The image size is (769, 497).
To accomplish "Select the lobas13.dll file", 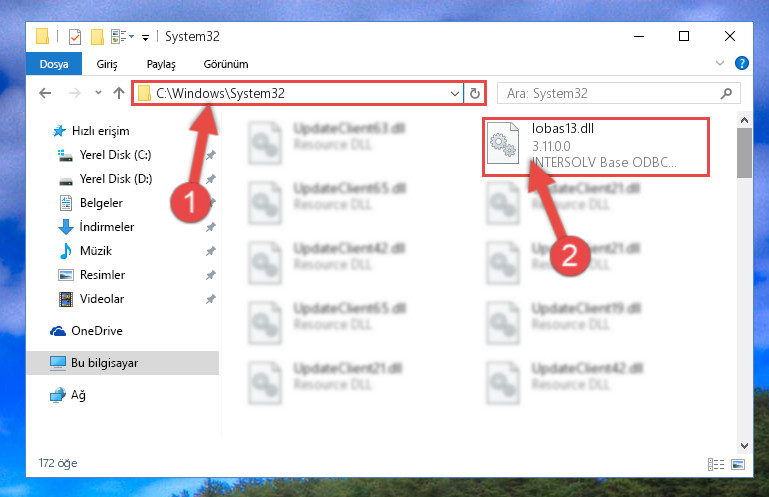I will 596,146.
